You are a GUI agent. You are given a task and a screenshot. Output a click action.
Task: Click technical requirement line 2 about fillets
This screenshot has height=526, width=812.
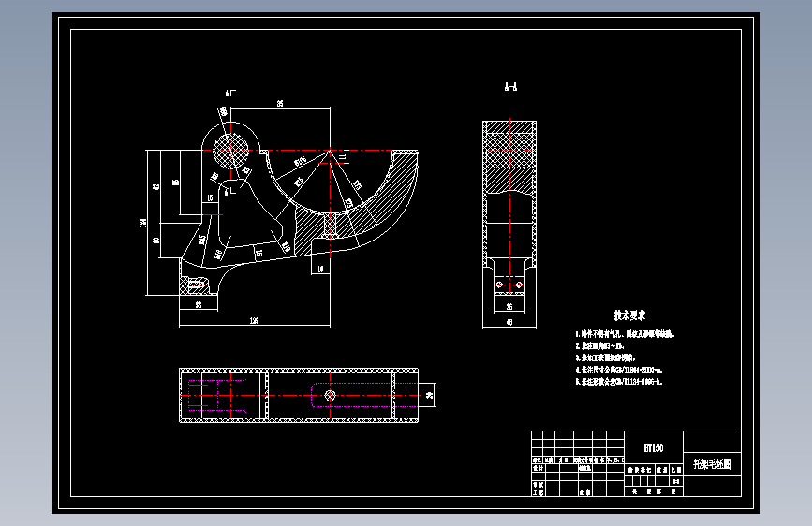pos(599,346)
